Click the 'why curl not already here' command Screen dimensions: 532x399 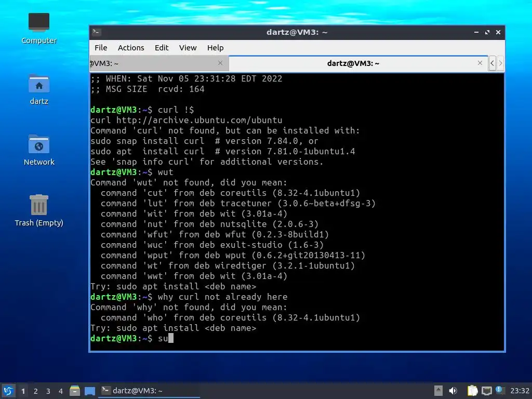pyautogui.click(x=222, y=297)
